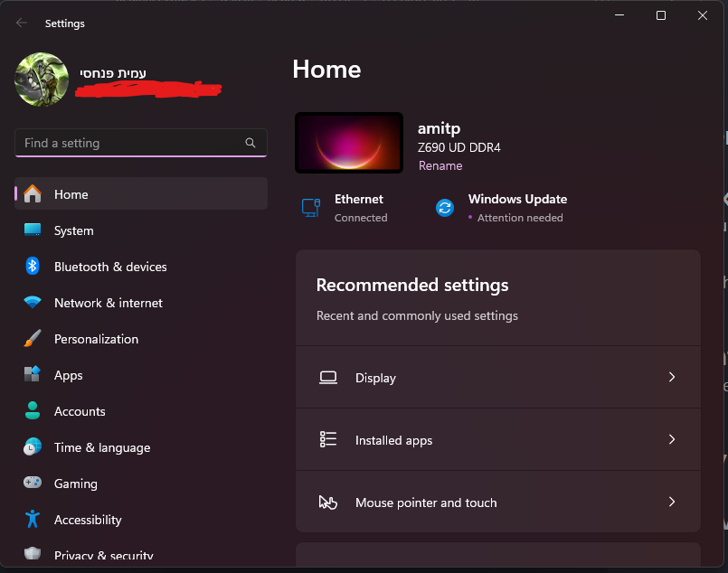Go to Accounts in the sidebar

(x=80, y=411)
